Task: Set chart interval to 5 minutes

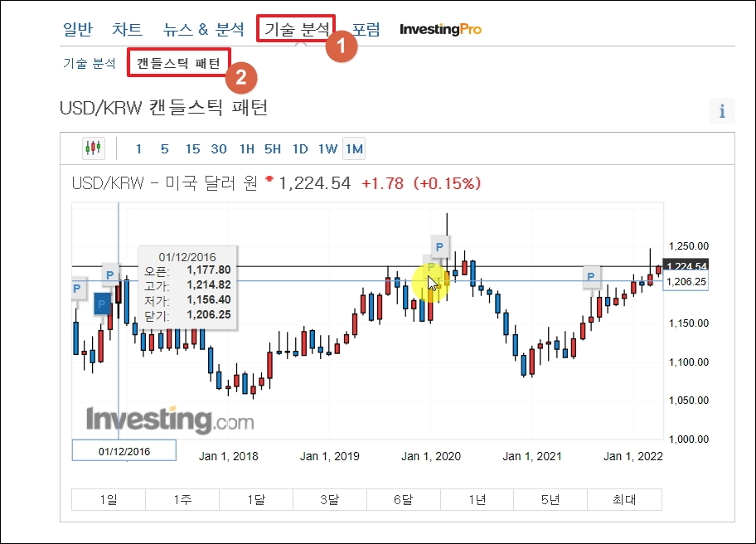Action: point(164,149)
